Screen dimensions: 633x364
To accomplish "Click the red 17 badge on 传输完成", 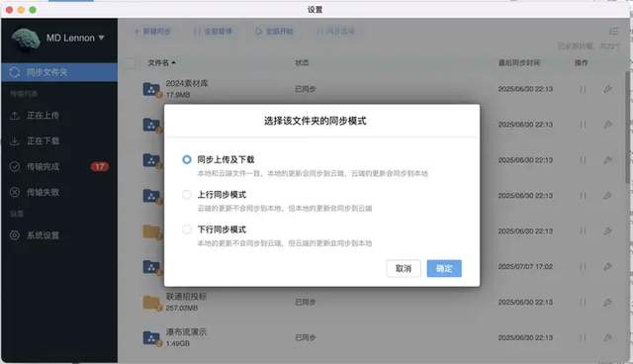I will pos(99,166).
